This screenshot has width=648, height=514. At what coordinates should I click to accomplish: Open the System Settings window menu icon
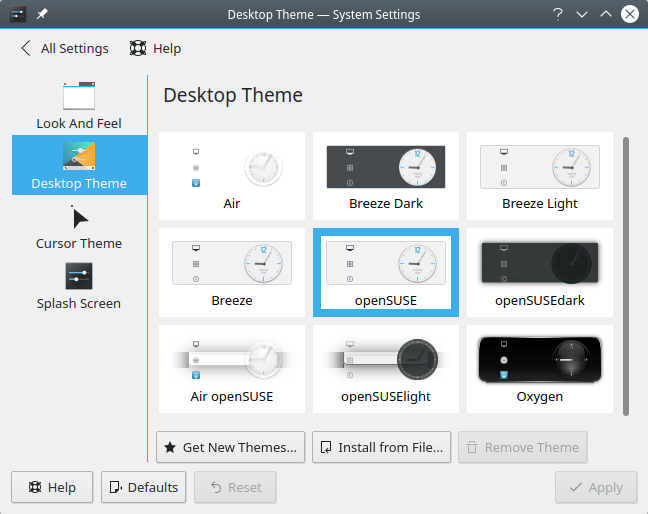tap(18, 14)
